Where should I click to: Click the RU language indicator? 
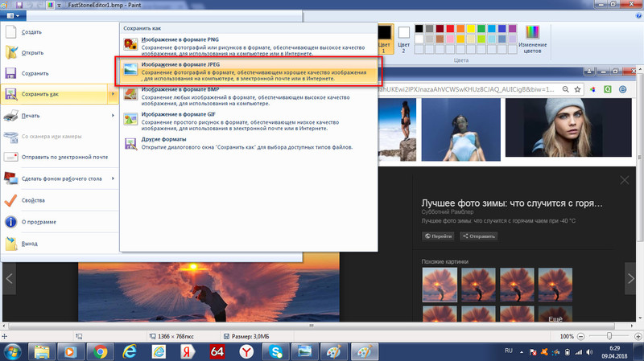(x=509, y=351)
